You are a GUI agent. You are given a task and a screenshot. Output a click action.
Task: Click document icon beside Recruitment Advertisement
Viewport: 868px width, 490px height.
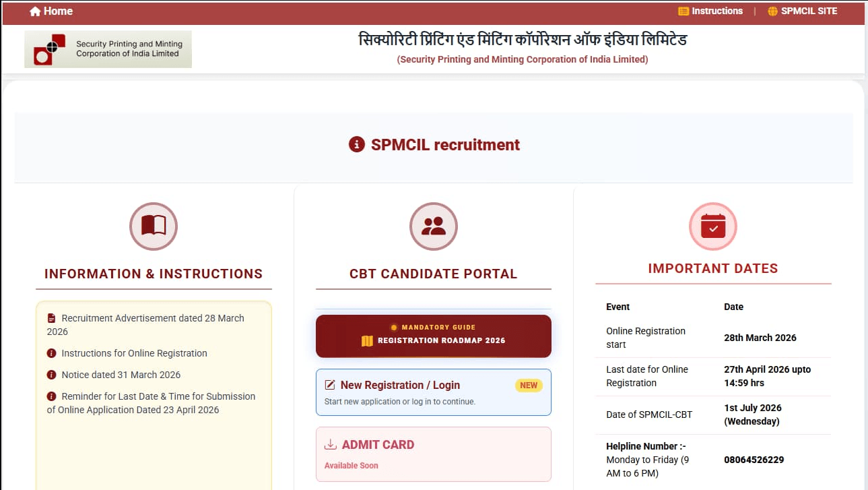click(x=51, y=318)
